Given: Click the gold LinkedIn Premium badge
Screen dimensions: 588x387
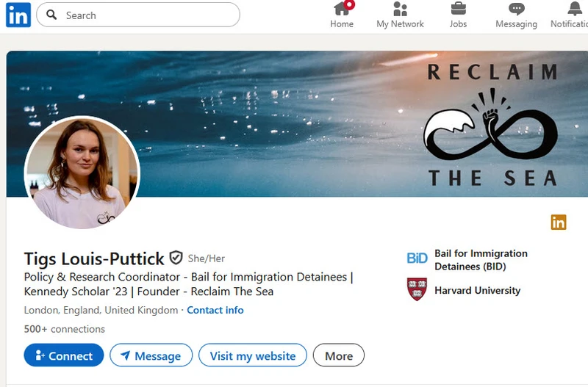Looking at the screenshot, I should click(559, 223).
